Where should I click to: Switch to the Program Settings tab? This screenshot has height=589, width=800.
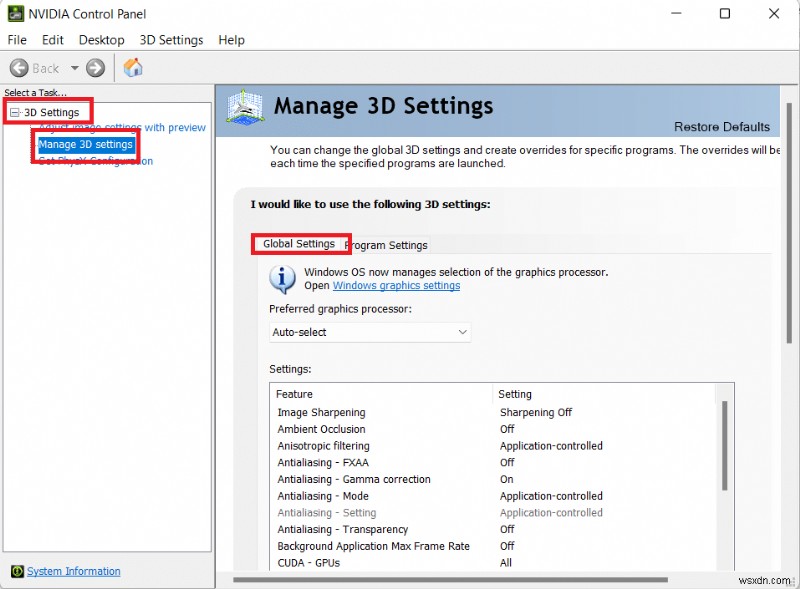tap(386, 245)
